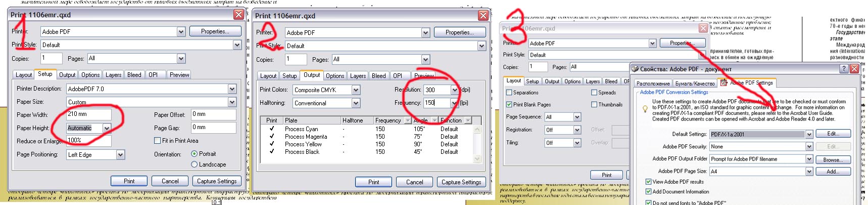Click the Browse... button for output folder
The width and height of the screenshot is (868, 205).
click(x=833, y=159)
